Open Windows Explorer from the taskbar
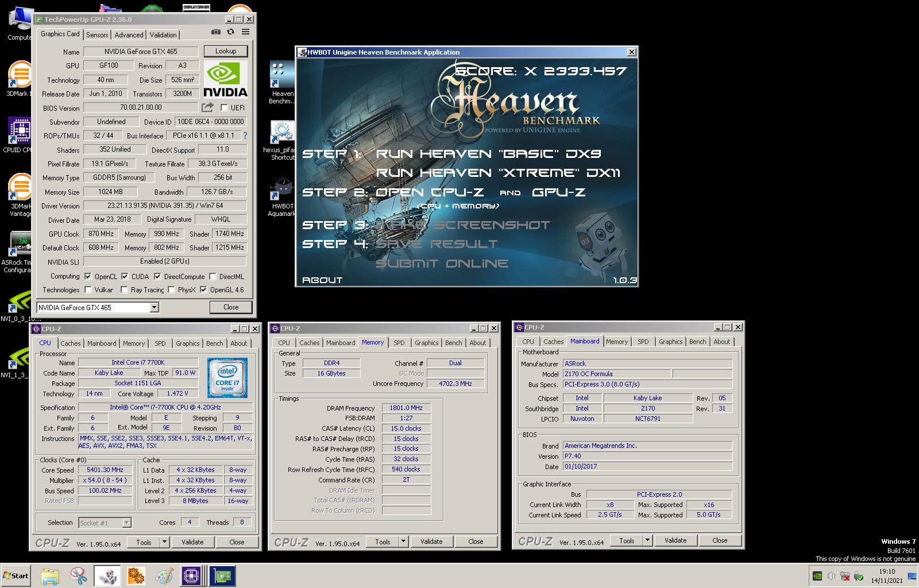 coord(50,576)
